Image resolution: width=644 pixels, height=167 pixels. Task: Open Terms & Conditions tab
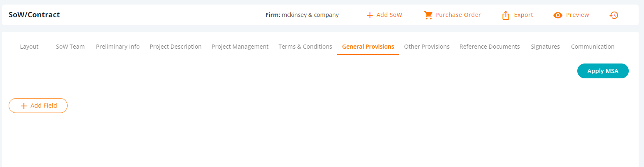tap(305, 47)
